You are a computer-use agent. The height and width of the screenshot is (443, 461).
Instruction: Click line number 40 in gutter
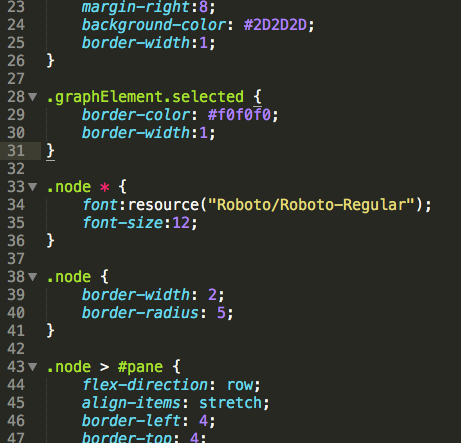coord(16,313)
